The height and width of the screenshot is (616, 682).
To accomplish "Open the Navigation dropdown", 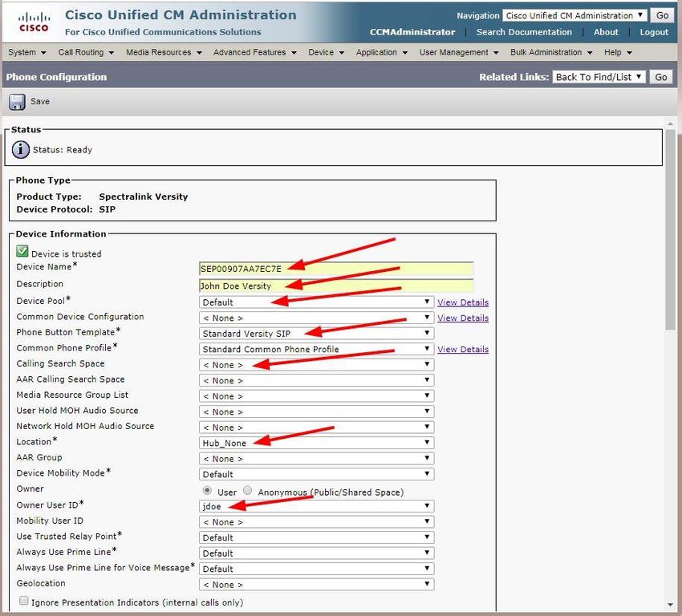I will [574, 16].
